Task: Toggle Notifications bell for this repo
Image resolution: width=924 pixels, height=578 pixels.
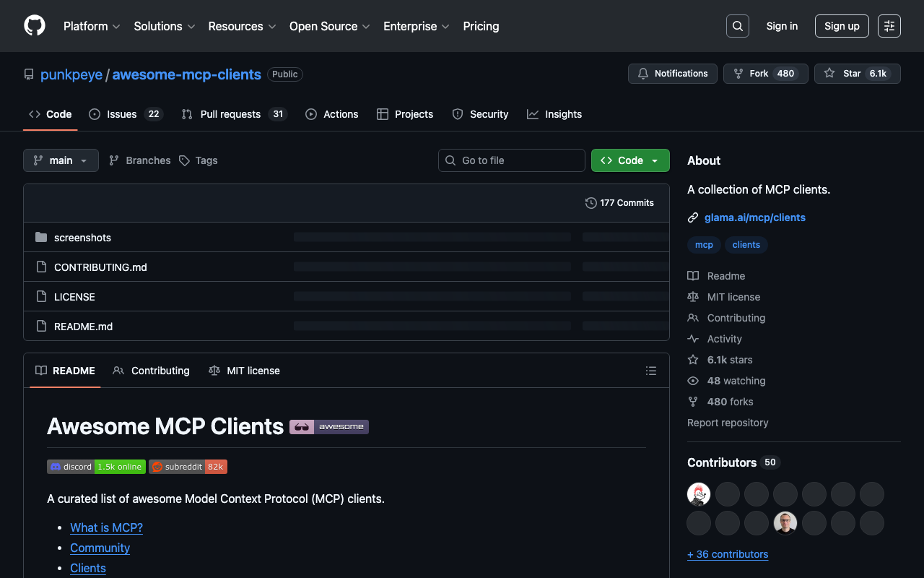Action: 672,74
